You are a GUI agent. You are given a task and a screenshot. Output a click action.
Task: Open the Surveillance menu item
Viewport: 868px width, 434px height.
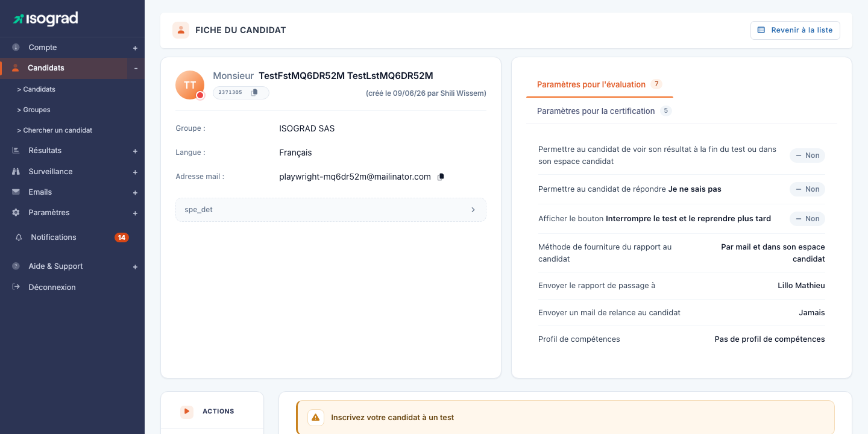72,171
